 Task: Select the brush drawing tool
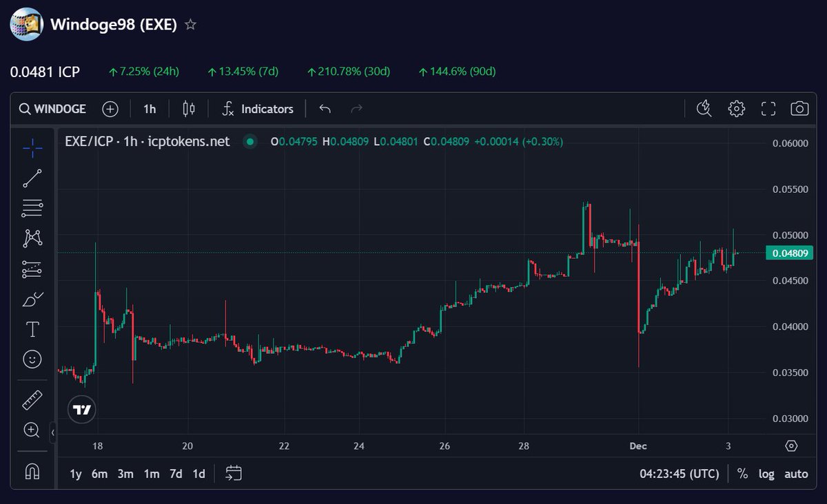tap(32, 300)
